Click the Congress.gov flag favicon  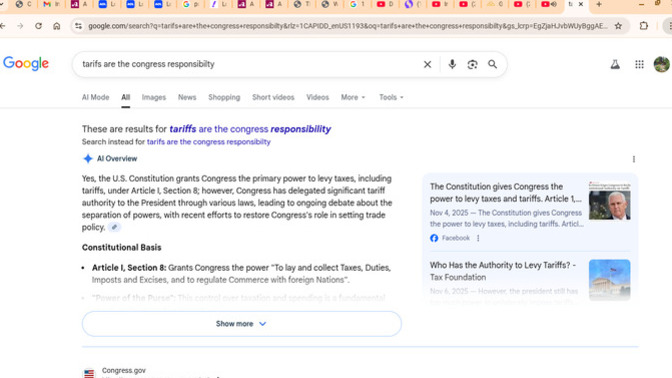tap(89, 373)
